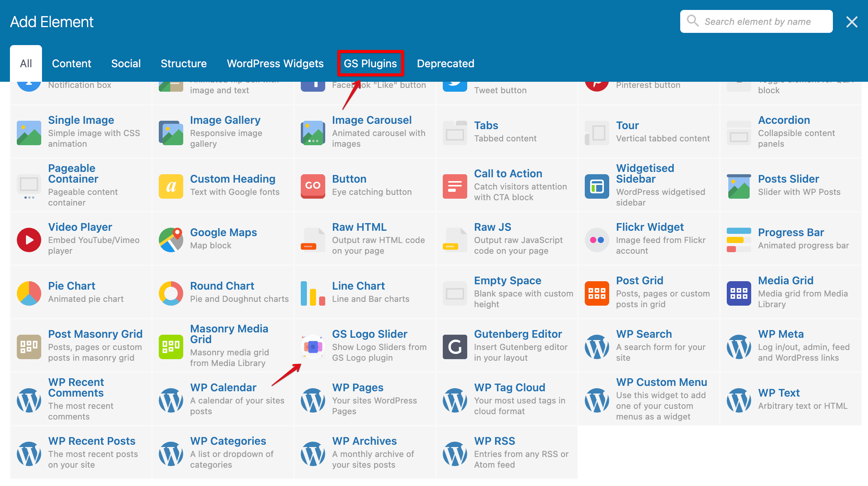Viewport: 868px width, 486px height.
Task: Click the All elements tab
Action: (x=26, y=63)
